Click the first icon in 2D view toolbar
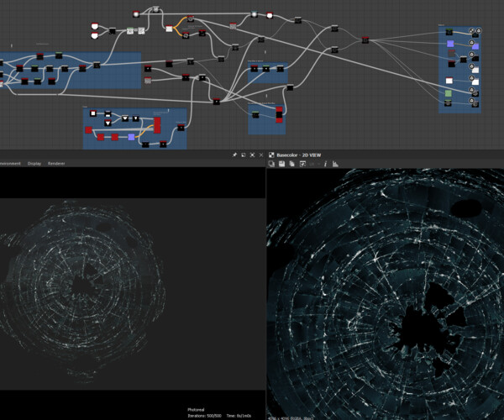The height and width of the screenshot is (420, 504). coord(271,164)
